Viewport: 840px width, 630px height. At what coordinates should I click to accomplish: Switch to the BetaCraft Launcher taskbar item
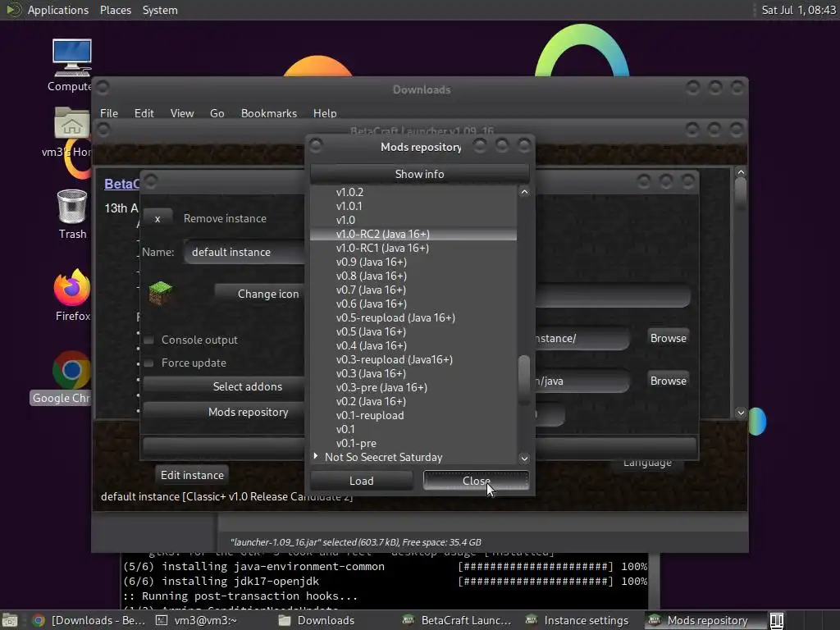459,620
